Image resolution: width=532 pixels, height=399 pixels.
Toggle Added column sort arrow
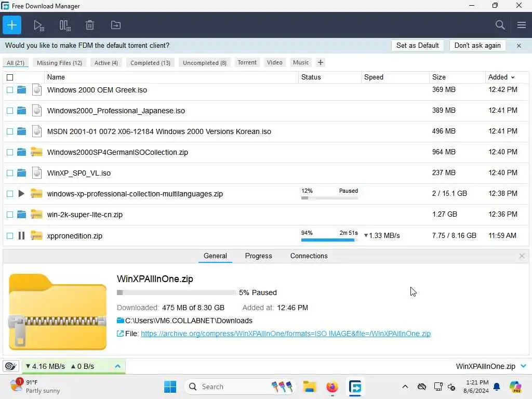click(513, 77)
